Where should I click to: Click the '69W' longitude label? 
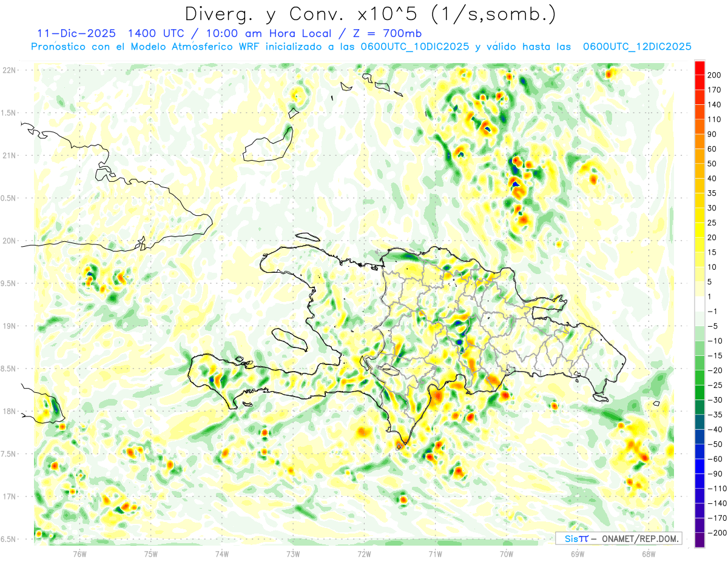(x=578, y=554)
